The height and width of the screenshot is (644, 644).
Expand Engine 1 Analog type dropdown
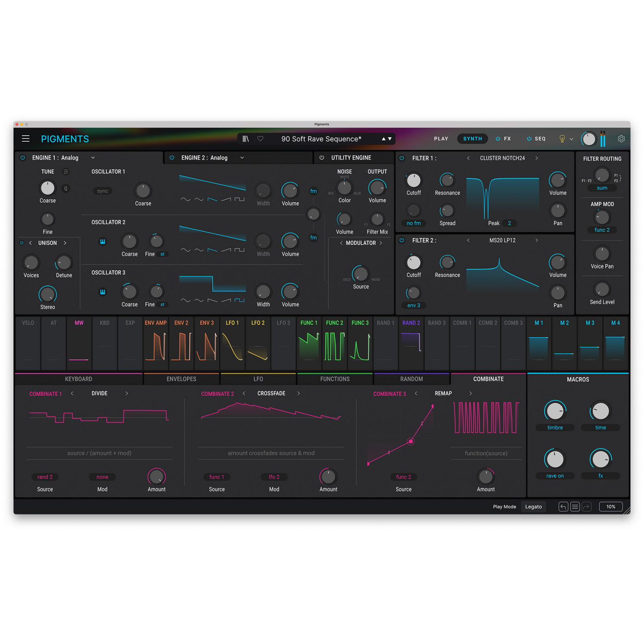pyautogui.click(x=93, y=158)
